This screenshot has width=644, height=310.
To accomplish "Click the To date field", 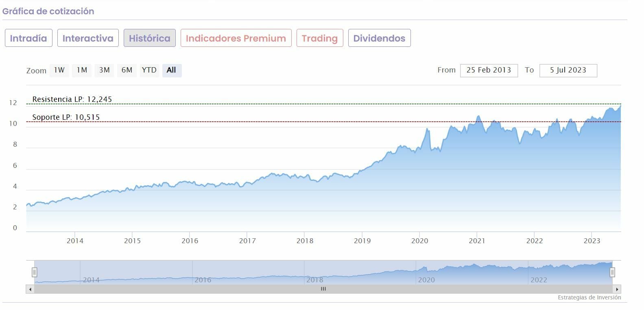I will [x=568, y=70].
